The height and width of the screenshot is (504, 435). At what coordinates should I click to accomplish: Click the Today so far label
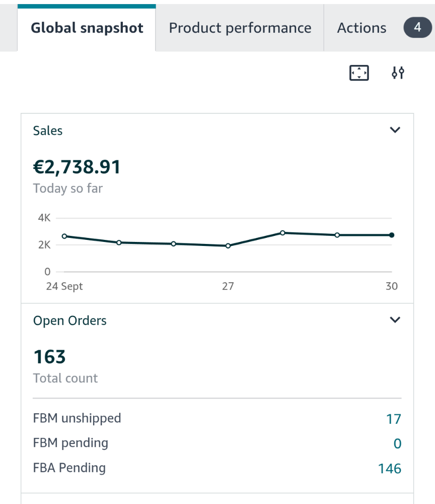pos(67,188)
